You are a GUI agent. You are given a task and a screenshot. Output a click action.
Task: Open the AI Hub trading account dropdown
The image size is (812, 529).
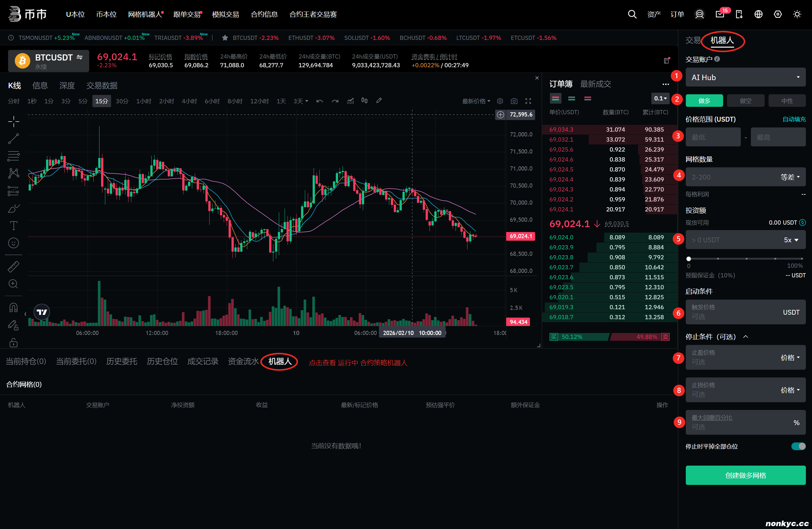(745, 78)
